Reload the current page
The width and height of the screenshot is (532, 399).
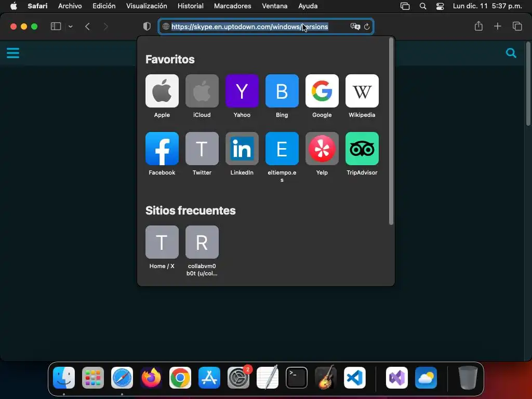[367, 26]
